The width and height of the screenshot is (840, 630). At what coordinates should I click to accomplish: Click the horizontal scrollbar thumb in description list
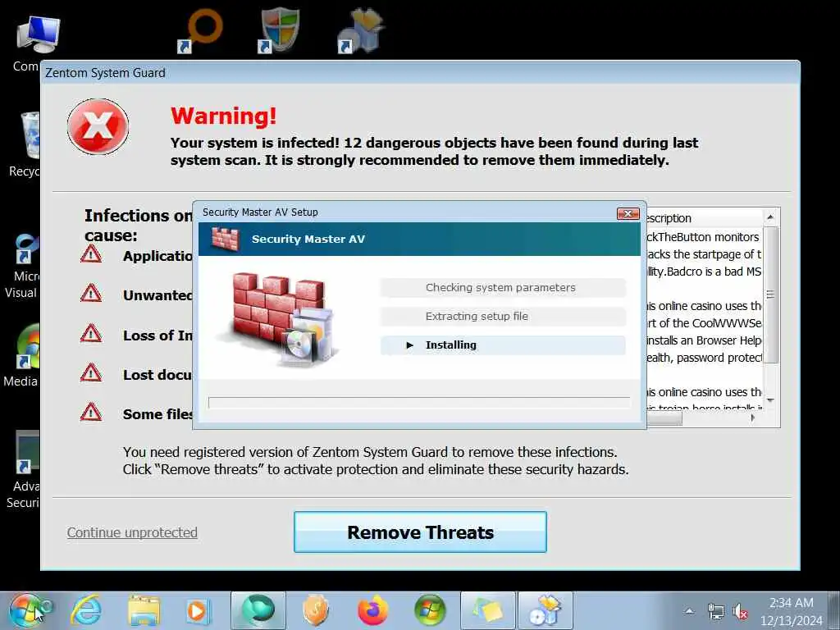tap(664, 418)
